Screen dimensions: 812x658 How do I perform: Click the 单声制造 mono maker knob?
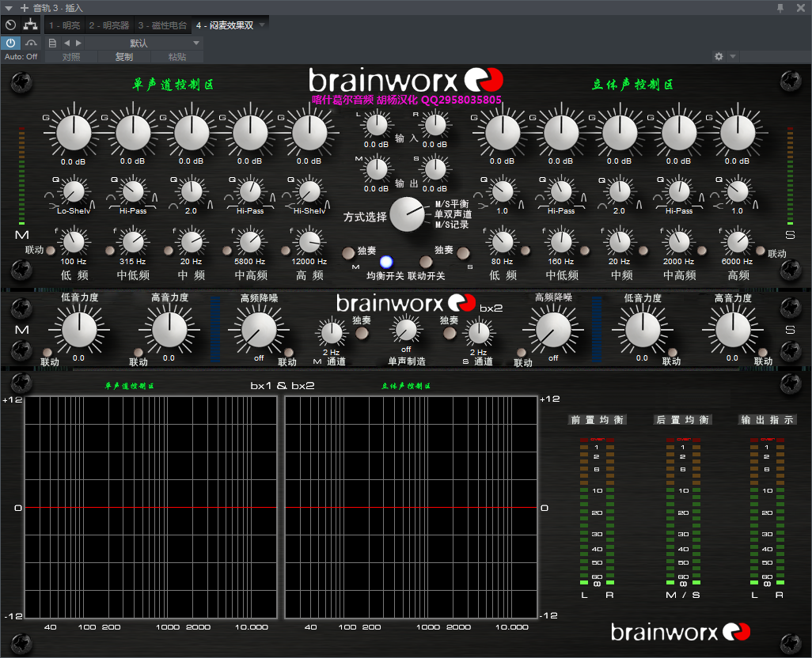coord(406,330)
